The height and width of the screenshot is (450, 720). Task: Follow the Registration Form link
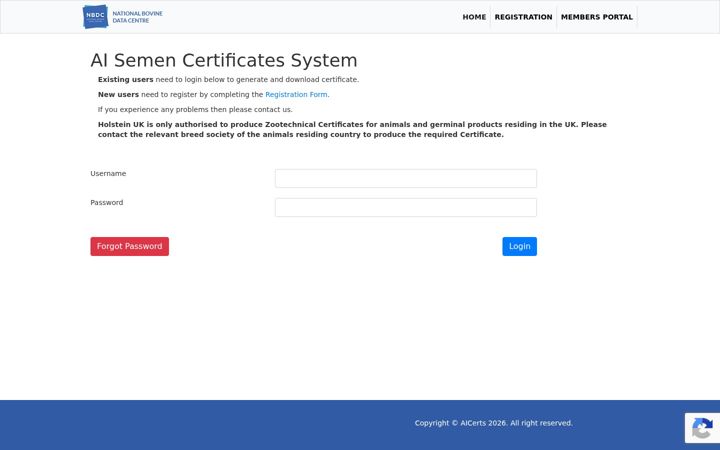tap(296, 95)
